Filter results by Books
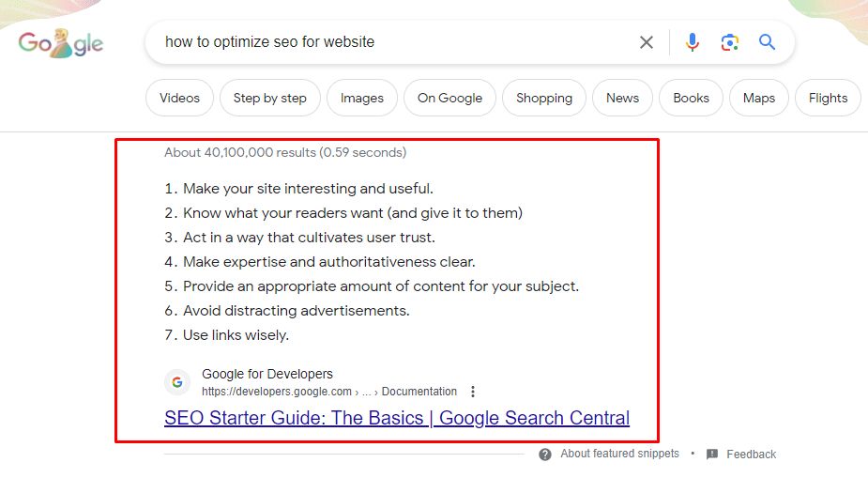Image resolution: width=868 pixels, height=478 pixels. 691,98
